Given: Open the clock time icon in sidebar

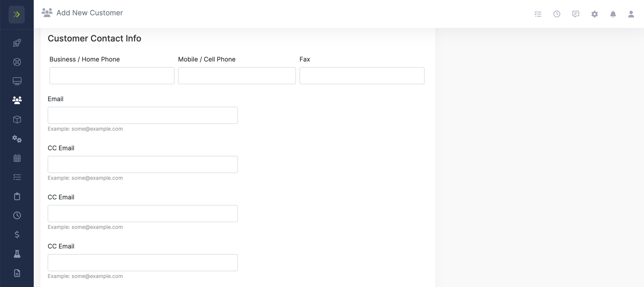Looking at the screenshot, I should (x=17, y=215).
